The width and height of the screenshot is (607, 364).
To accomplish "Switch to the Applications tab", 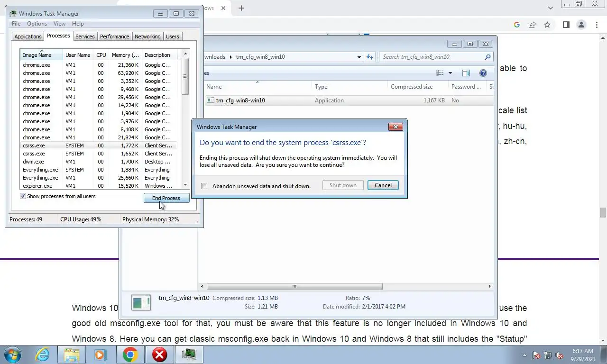I will pyautogui.click(x=28, y=36).
